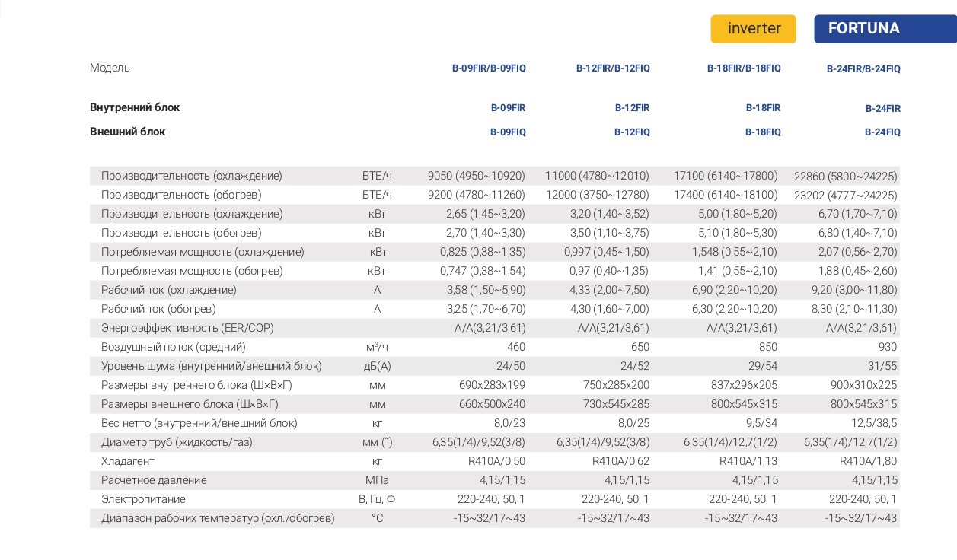Click outdoor unit size 730x545x285

616,404
